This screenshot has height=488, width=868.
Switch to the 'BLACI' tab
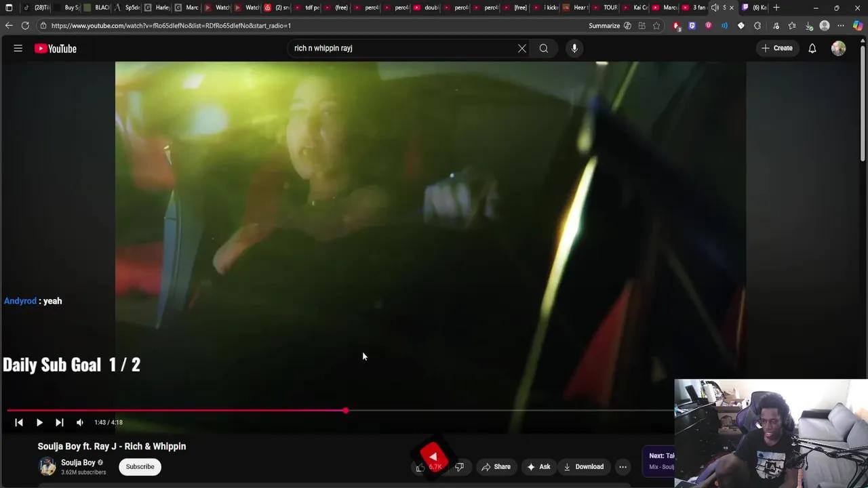(x=97, y=7)
